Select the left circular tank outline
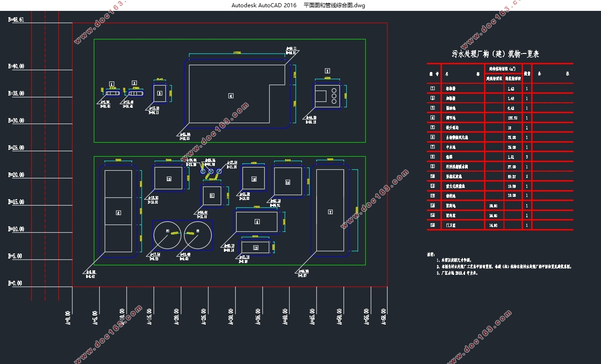The height and width of the screenshot is (364, 601). coord(168,235)
